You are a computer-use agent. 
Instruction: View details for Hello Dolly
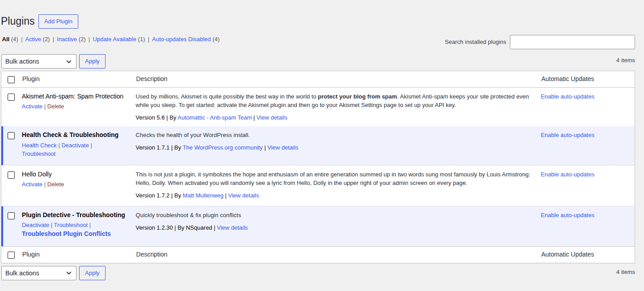[x=244, y=196]
